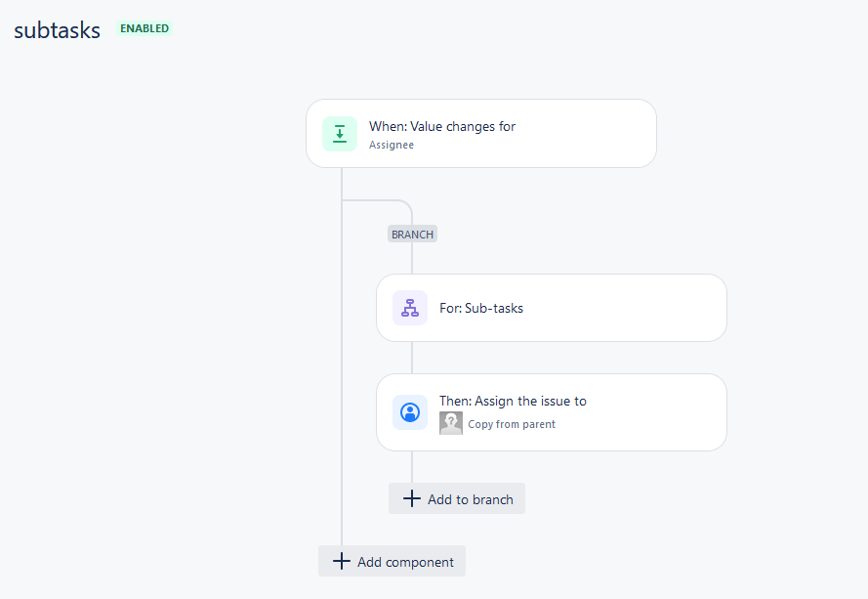This screenshot has width=868, height=599.
Task: Select the Assignee field label
Action: [x=391, y=145]
